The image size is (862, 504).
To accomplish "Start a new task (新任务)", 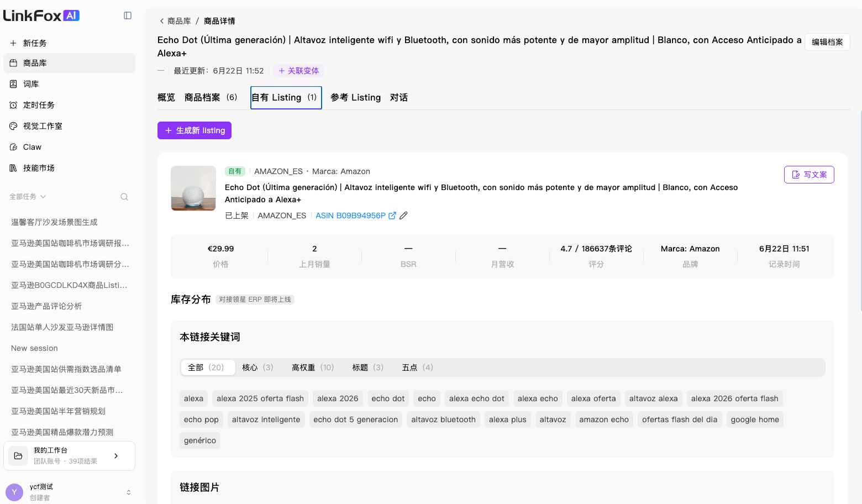I will (x=69, y=43).
